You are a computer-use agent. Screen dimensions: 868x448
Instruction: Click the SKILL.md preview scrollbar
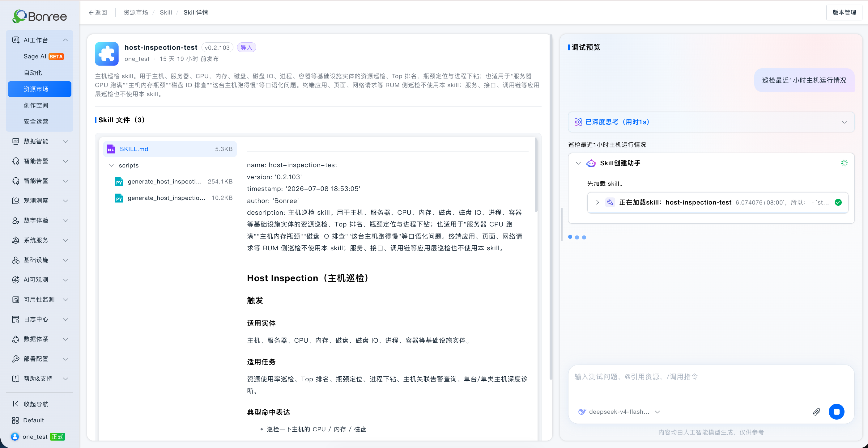click(x=536, y=175)
